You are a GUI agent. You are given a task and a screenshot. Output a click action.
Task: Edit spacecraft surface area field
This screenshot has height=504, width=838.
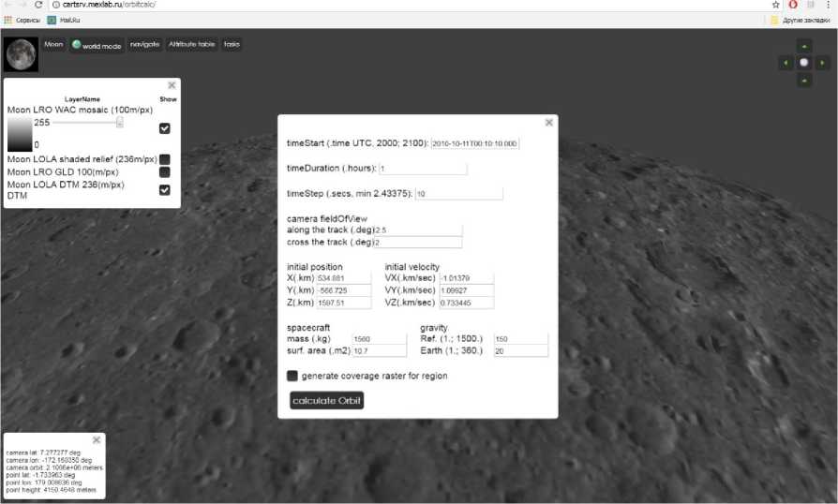click(x=380, y=350)
